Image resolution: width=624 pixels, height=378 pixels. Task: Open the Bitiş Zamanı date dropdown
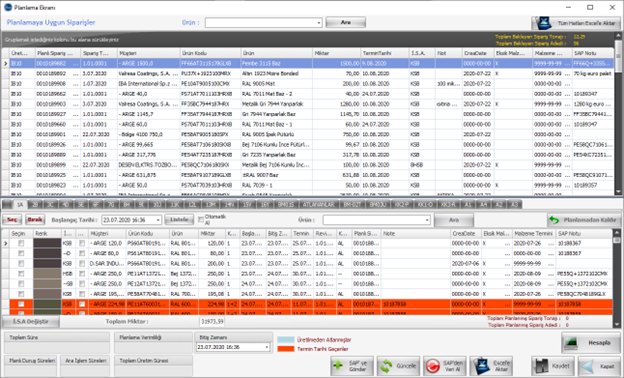266,347
